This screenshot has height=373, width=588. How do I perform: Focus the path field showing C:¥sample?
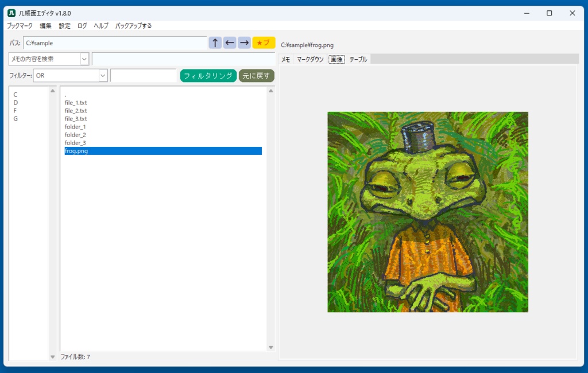click(115, 43)
